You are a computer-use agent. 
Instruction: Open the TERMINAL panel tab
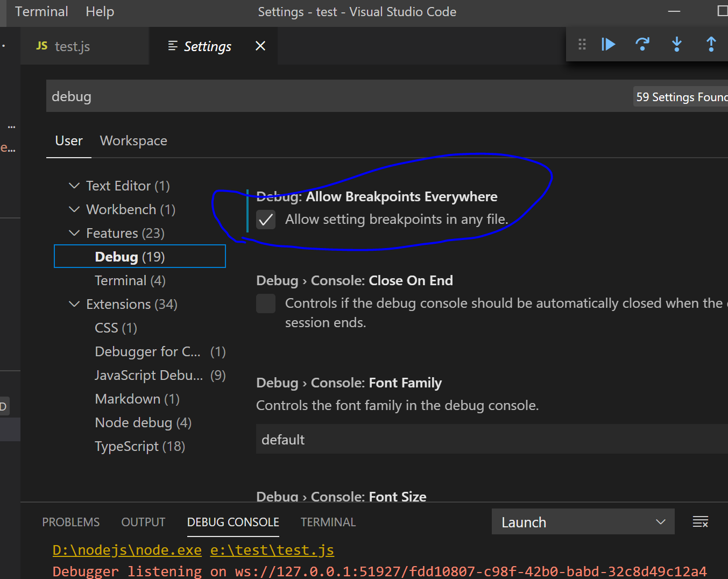point(328,522)
